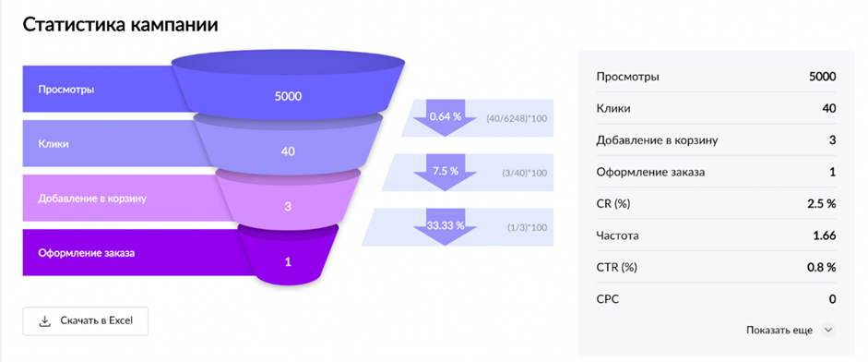Screen dimensions: 868x362
Task: Click the Показать еще link text
Action: [x=779, y=331]
